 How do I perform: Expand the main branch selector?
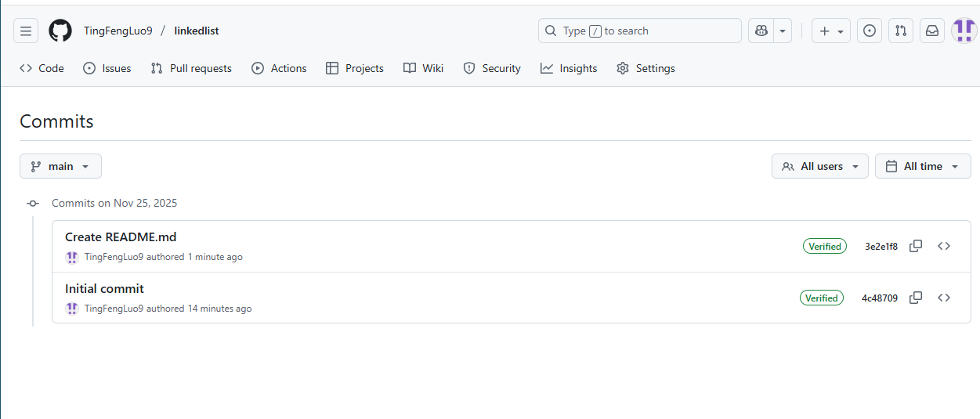point(60,166)
